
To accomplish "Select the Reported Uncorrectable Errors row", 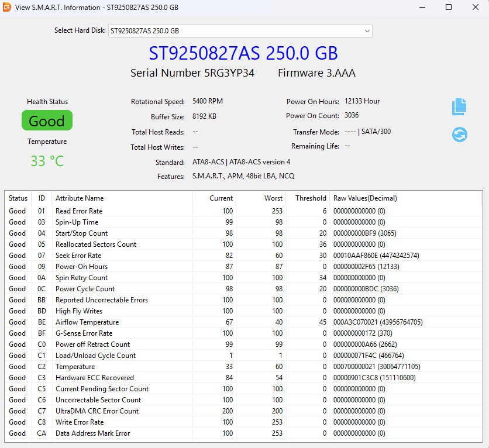I will click(243, 300).
